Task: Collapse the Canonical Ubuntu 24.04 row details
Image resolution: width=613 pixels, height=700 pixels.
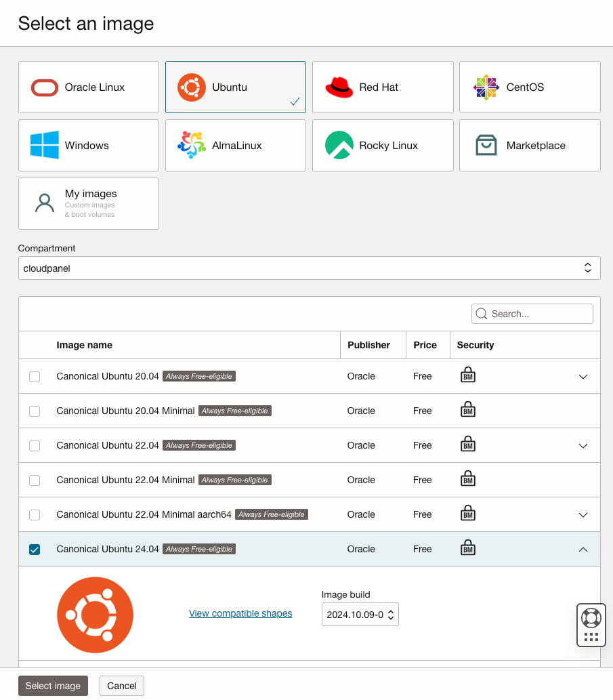Action: 583,550
